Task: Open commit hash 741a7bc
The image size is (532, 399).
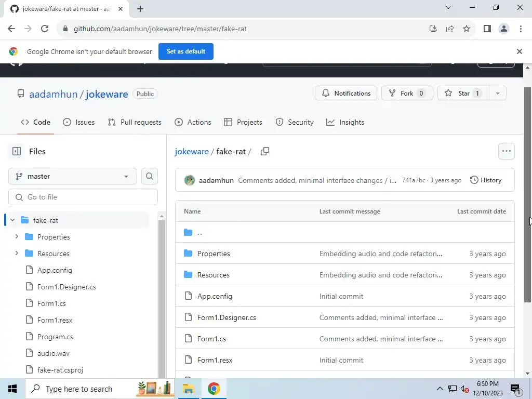Action: point(413,180)
